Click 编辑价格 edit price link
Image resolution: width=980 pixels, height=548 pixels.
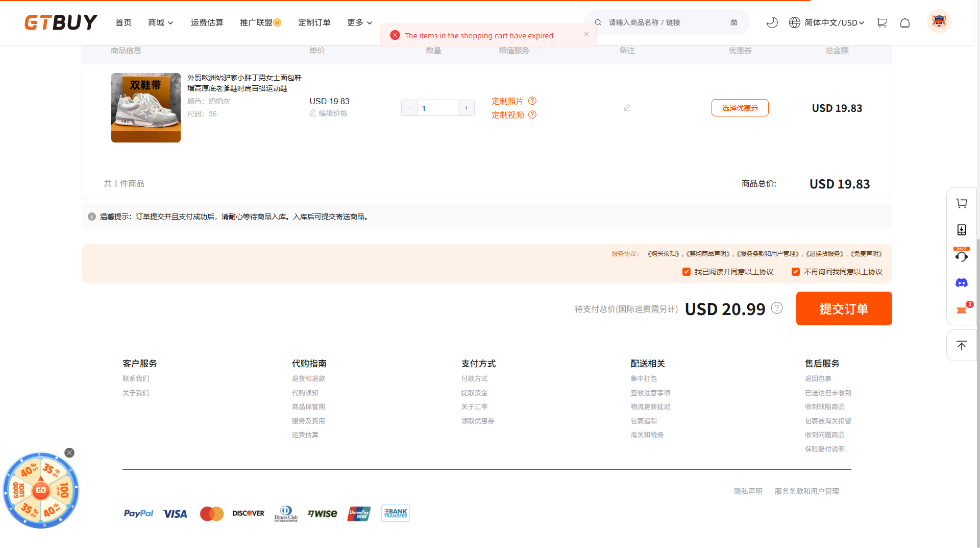pyautogui.click(x=333, y=113)
